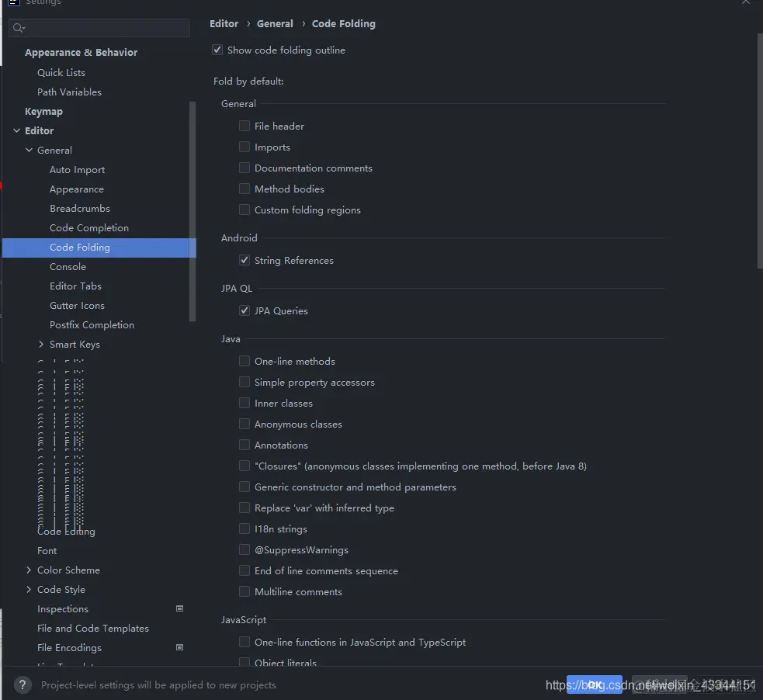Check End of line comments sequence
The height and width of the screenshot is (700, 763).
245,570
